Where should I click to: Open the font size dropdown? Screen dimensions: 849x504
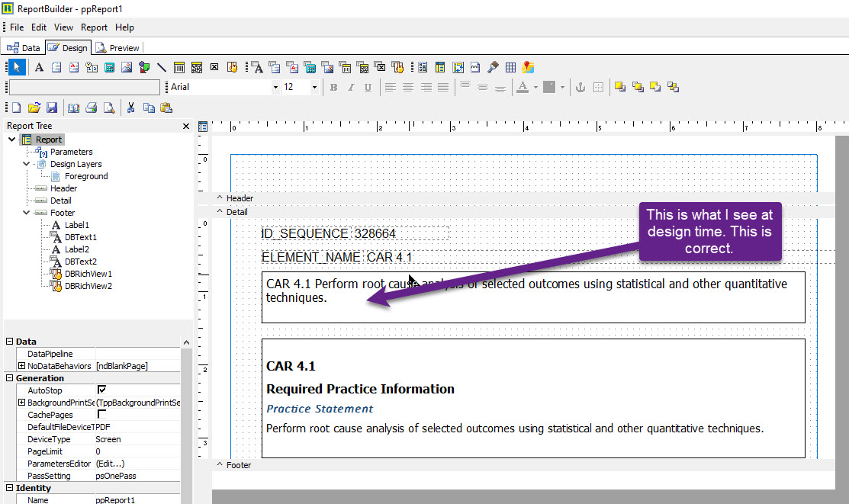click(314, 87)
